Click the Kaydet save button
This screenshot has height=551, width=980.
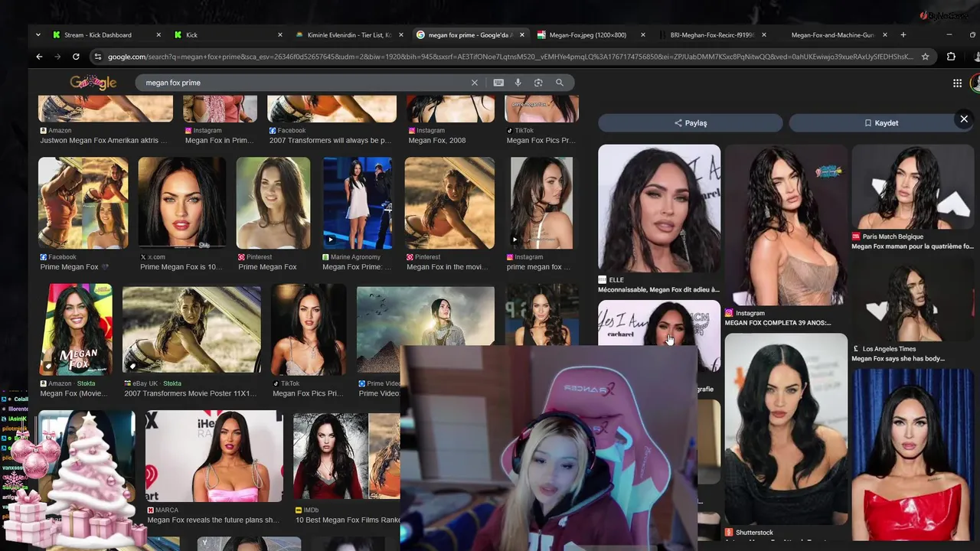tap(880, 122)
